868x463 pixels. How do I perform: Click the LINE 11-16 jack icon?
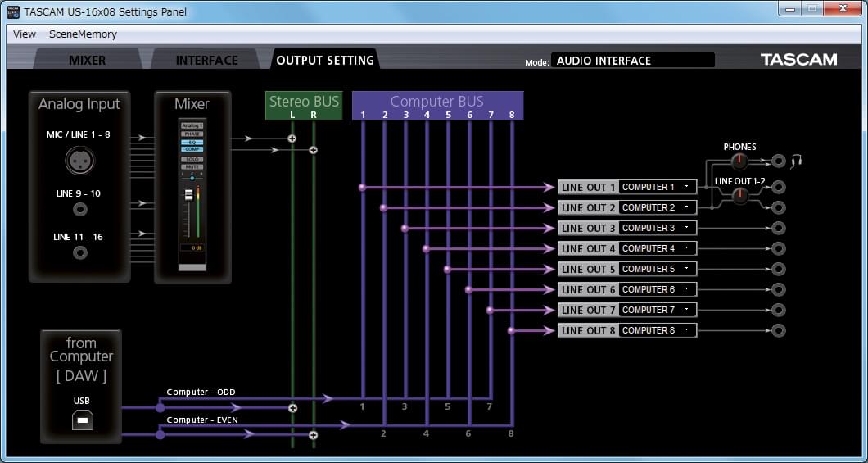(80, 253)
